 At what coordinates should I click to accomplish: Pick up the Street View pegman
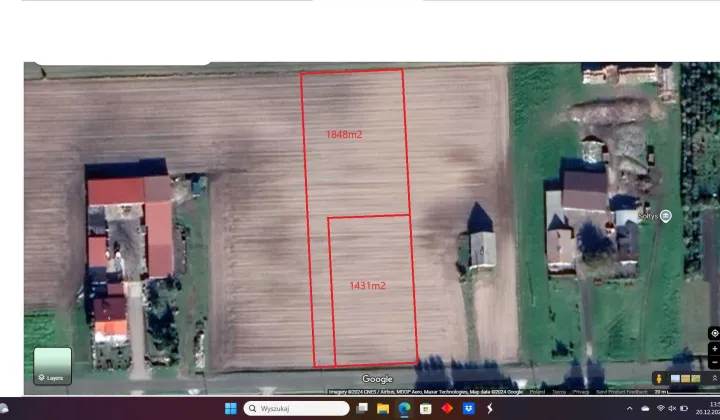[x=659, y=378]
